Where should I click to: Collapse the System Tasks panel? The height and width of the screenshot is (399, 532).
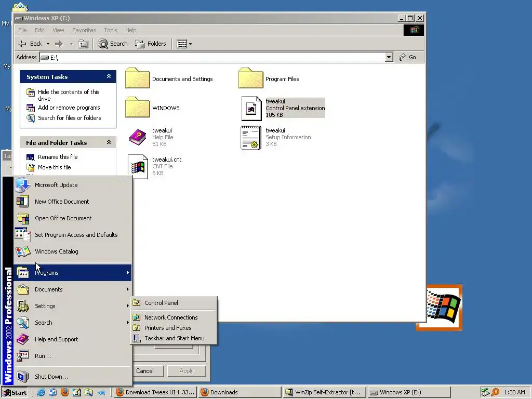coord(109,76)
